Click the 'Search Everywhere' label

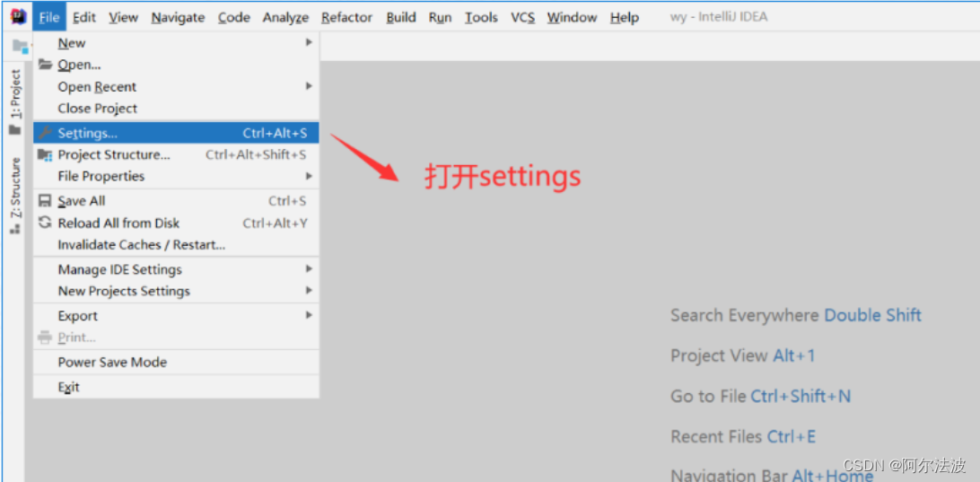coord(745,315)
